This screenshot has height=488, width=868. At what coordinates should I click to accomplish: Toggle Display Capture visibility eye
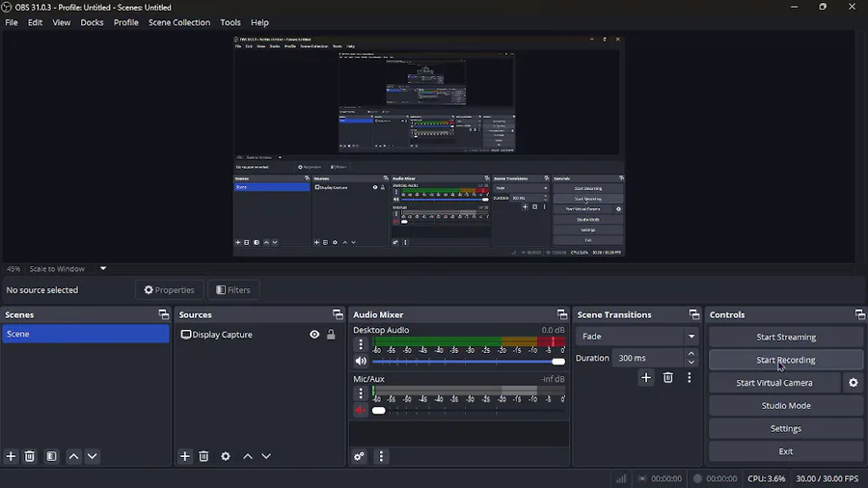314,335
